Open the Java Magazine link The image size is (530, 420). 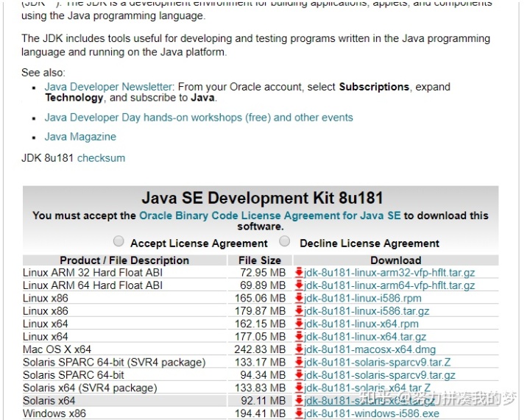pyautogui.click(x=80, y=137)
